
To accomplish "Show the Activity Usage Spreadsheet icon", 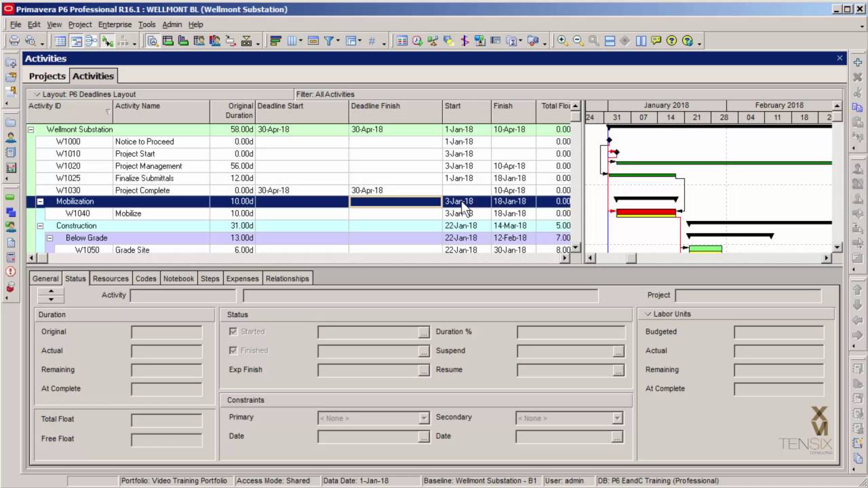I will pos(167,41).
